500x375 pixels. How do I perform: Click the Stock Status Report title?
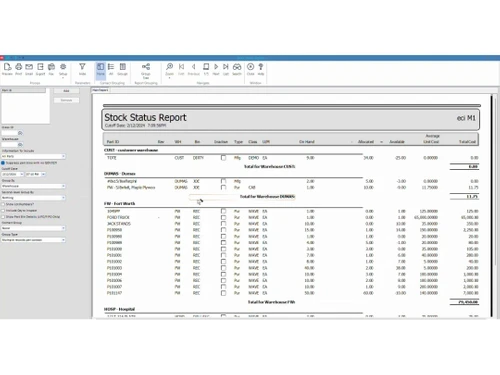pyautogui.click(x=145, y=117)
